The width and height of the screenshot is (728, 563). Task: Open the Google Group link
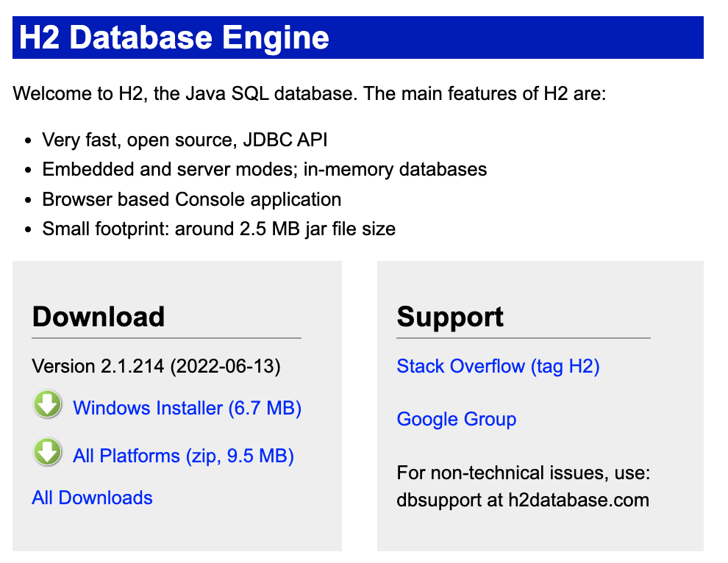click(x=457, y=419)
